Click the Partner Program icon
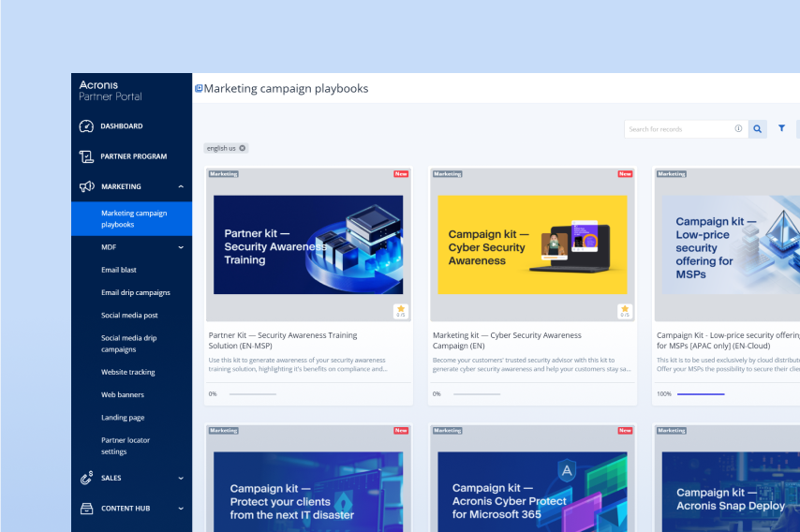This screenshot has height=532, width=800. coord(86,156)
